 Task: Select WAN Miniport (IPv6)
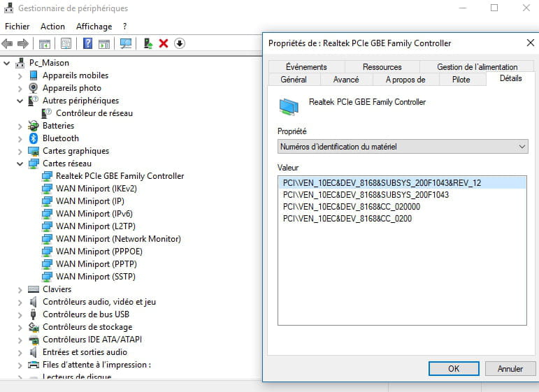pos(94,214)
